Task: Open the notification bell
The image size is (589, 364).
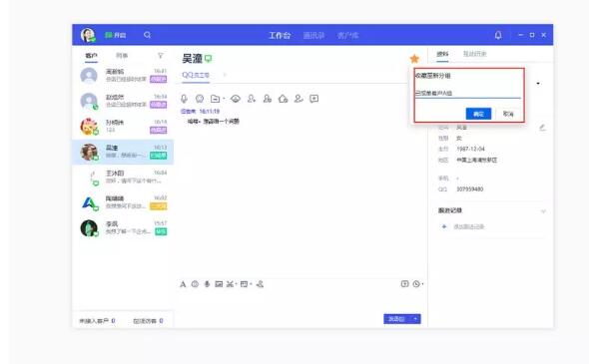Action: 498,35
